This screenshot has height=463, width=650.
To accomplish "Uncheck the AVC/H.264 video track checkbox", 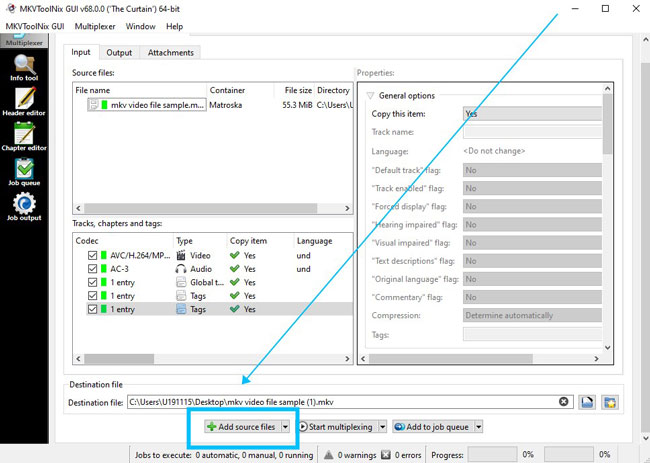I will click(92, 255).
